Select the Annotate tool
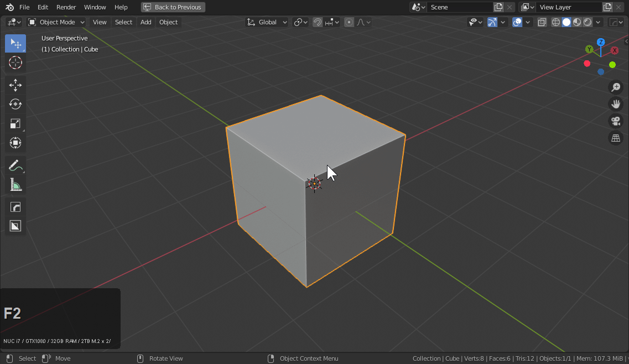 pos(15,164)
